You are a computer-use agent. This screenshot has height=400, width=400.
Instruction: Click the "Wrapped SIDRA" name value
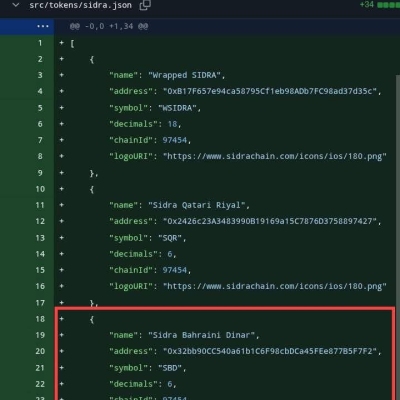coord(184,75)
